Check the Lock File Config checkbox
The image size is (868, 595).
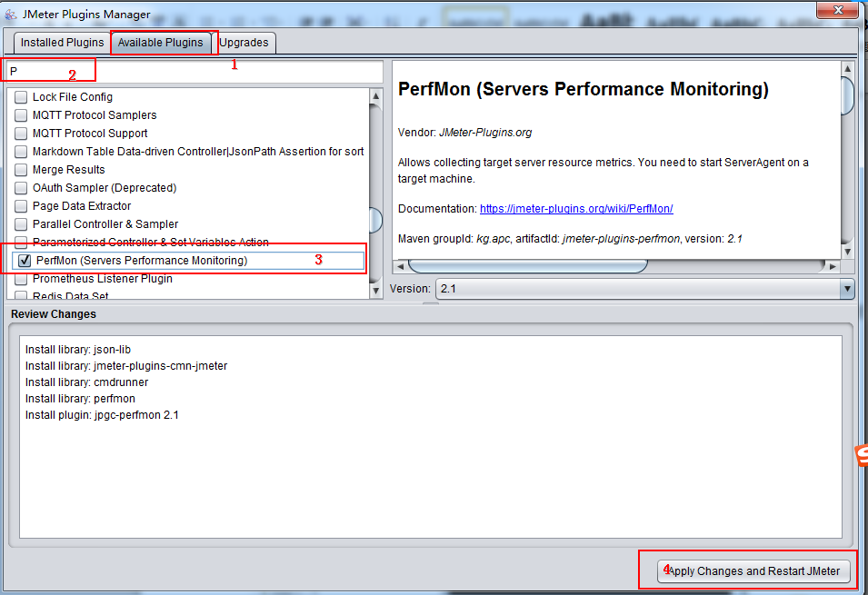(21, 97)
